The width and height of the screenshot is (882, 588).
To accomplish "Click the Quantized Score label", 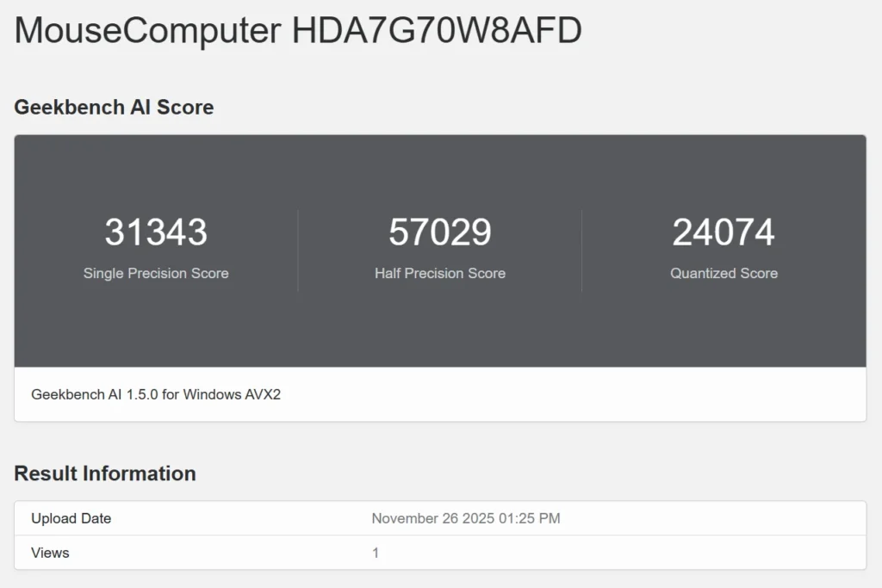I will point(724,274).
